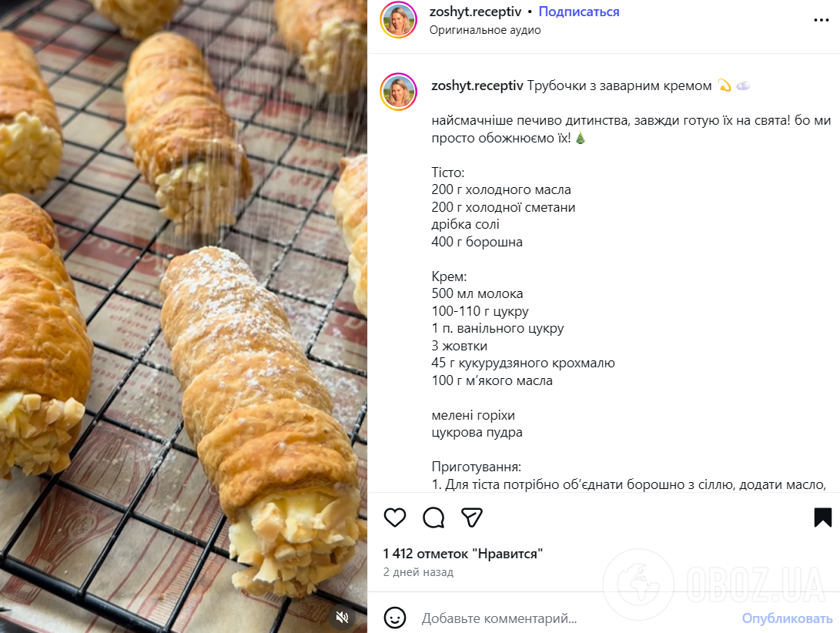Unmute the video using the speaker icon

(341, 617)
